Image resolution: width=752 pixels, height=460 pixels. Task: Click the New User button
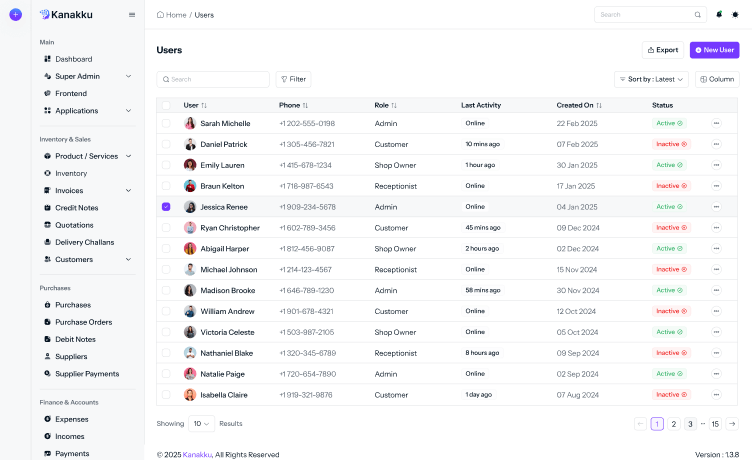tap(715, 50)
